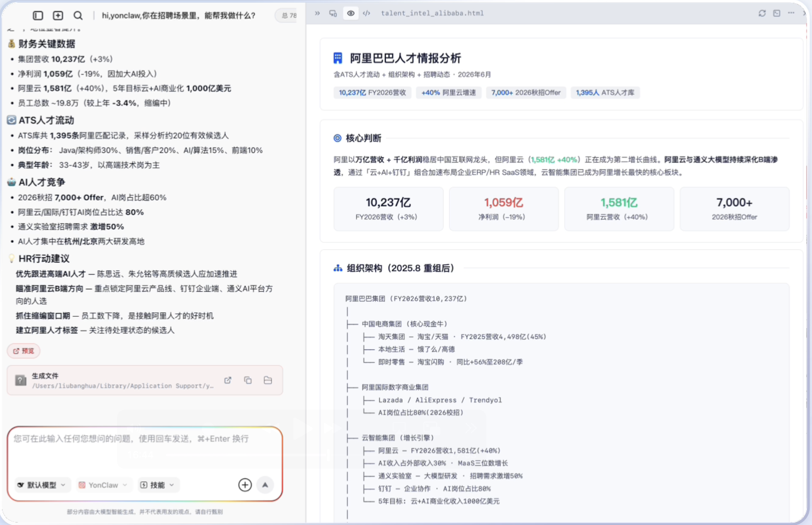Viewport: 812px width, 525px height.
Task: Add attachment with the circled plus
Action: [x=245, y=485]
